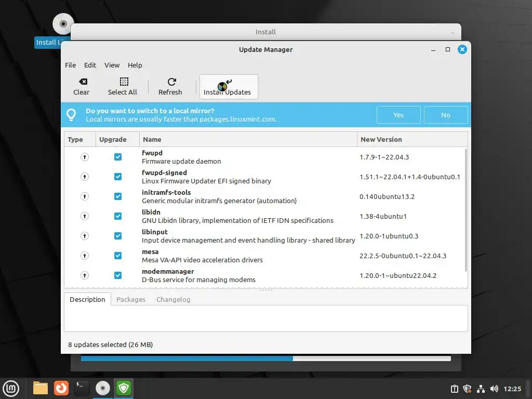Minimize the Update Manager window
This screenshot has height=399, width=532.
click(x=433, y=49)
